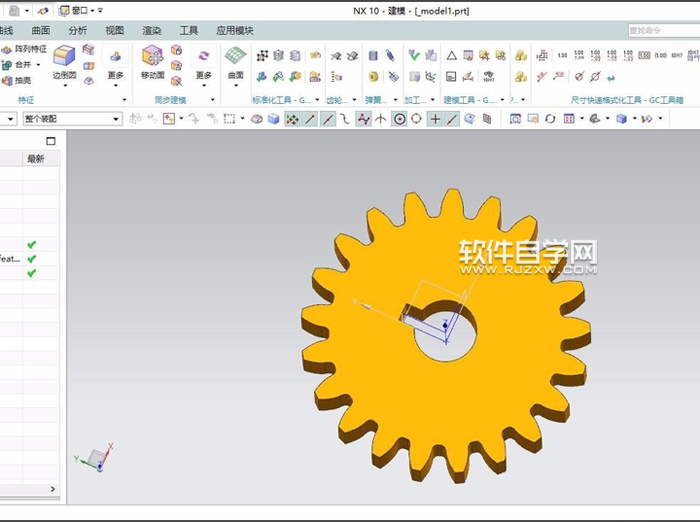Expand the 标准化工具 group arrow

(317, 100)
